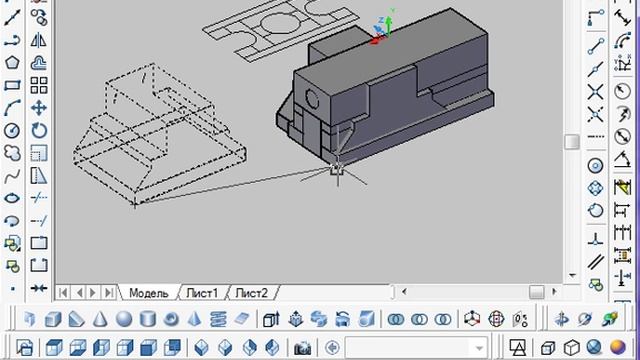Screen dimensions: 640x360
Task: Click the Subtract solids tool
Action: (419, 319)
